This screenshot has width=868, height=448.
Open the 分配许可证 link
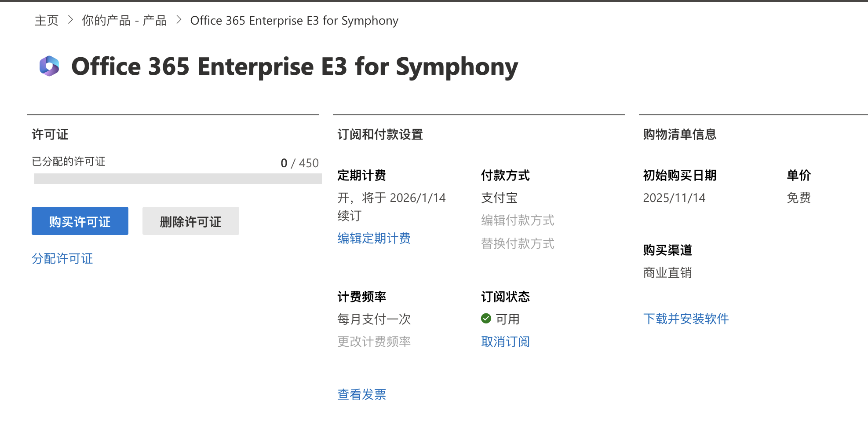pos(62,259)
